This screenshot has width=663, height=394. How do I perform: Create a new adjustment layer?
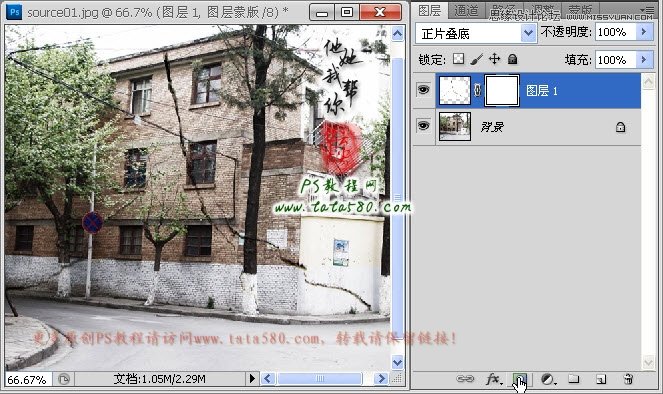point(548,379)
